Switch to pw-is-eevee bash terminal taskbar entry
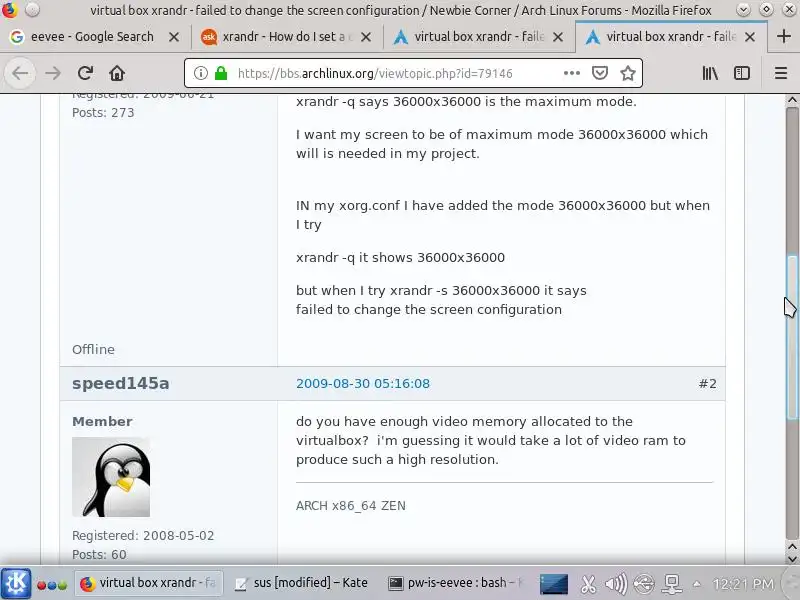This screenshot has height=600, width=800. 455,583
